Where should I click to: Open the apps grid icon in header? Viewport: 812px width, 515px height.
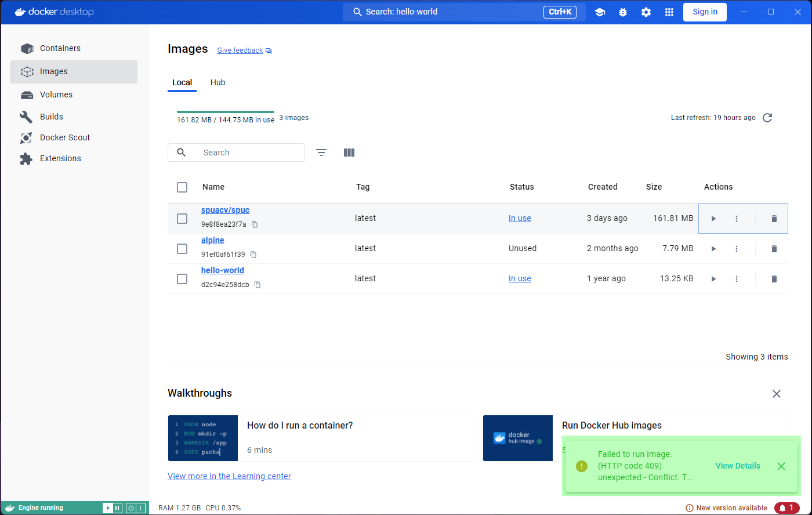coord(669,12)
